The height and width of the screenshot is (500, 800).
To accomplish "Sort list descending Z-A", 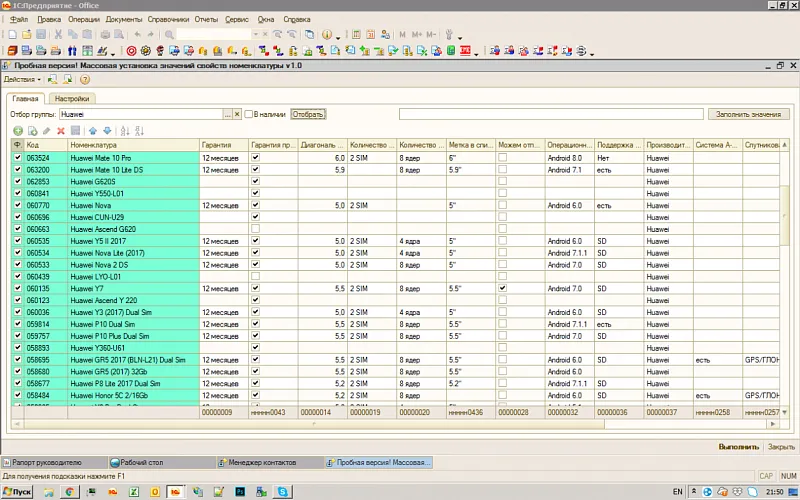I will 139,131.
